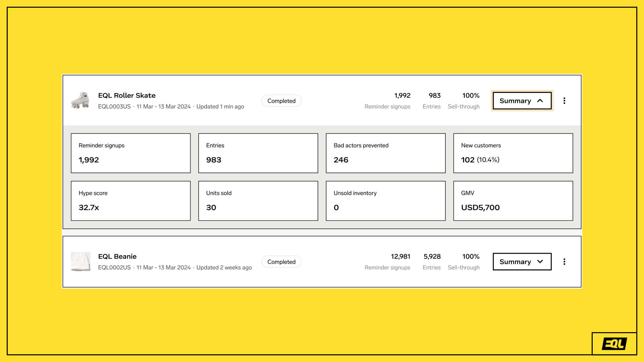Select the New customers 102 card
Screen dimensions: 644x362
tap(513, 153)
